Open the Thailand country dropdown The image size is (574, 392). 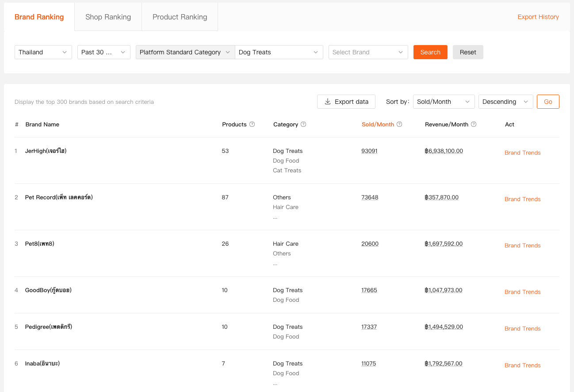(x=43, y=52)
